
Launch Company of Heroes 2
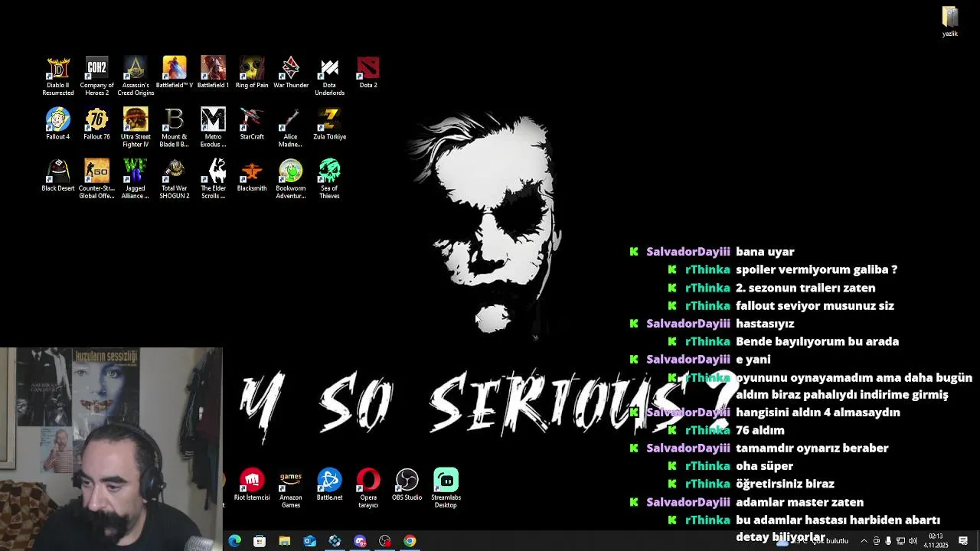click(x=96, y=76)
